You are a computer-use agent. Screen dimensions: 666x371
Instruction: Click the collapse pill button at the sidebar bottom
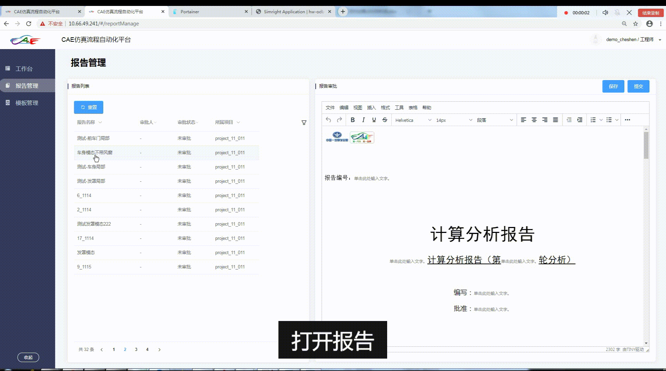[28, 357]
